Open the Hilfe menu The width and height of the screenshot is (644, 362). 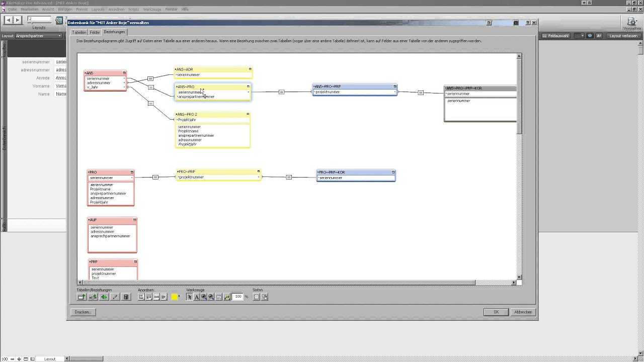tap(185, 9)
